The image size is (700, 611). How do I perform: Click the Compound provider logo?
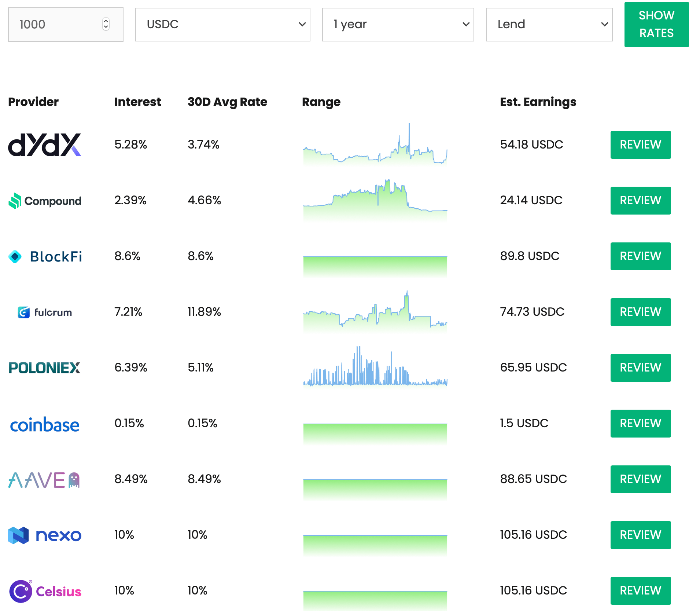click(45, 201)
